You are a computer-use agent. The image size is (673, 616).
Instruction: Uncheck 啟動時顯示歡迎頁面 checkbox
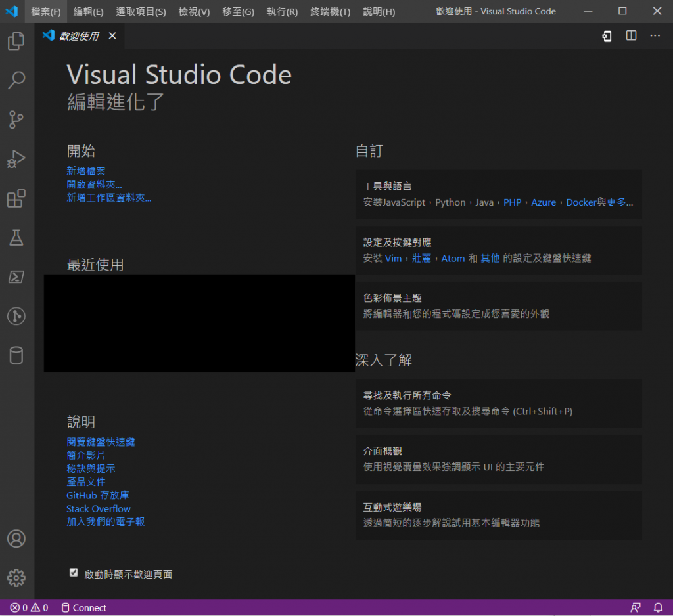74,573
